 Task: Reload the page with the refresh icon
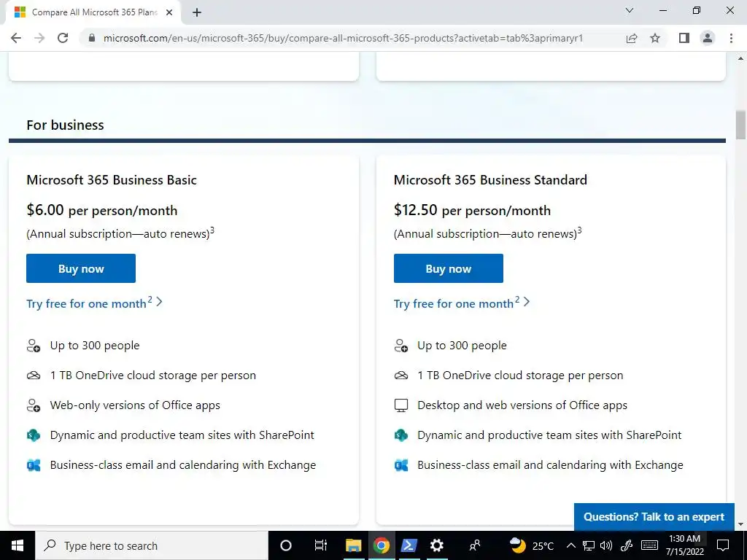pos(63,38)
